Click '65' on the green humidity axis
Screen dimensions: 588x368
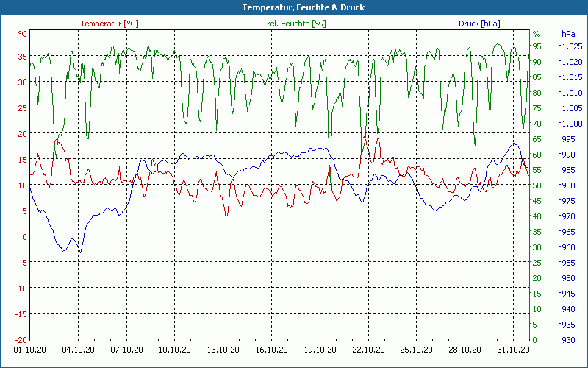click(x=537, y=139)
